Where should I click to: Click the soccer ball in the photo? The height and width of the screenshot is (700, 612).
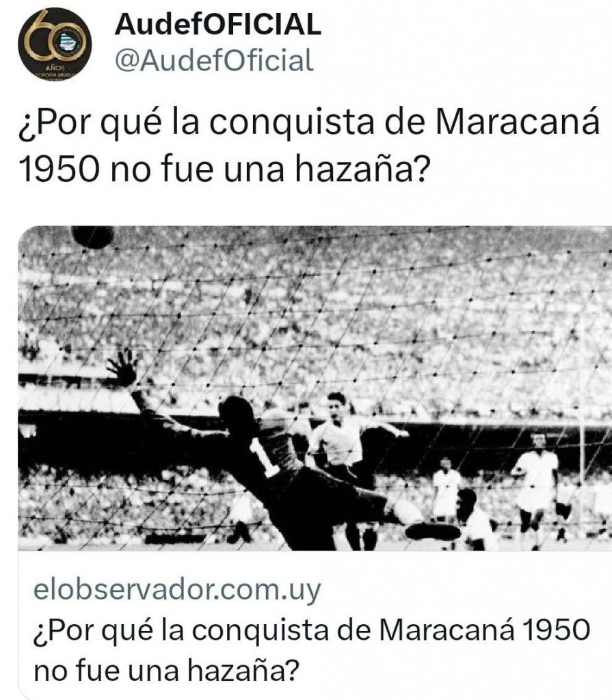[93, 237]
